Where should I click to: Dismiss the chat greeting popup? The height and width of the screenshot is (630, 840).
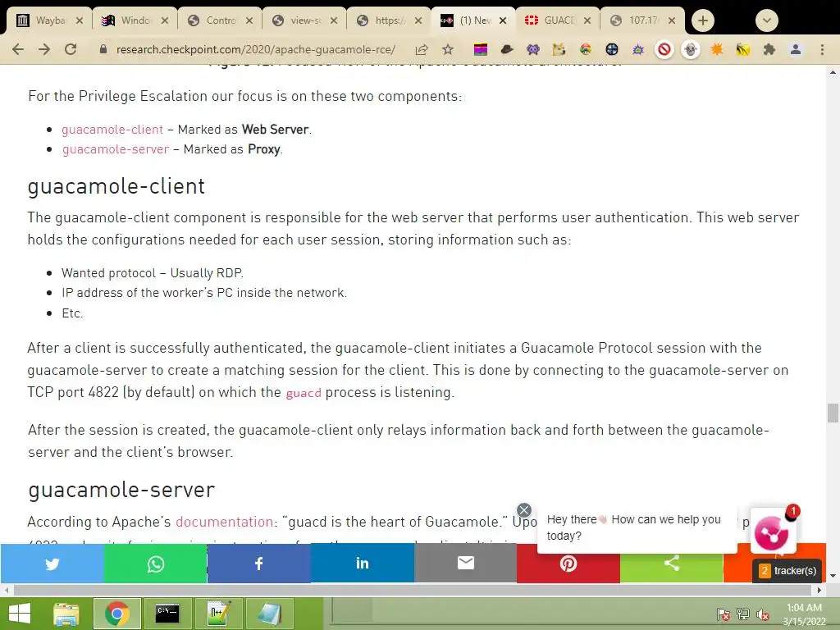pyautogui.click(x=524, y=510)
